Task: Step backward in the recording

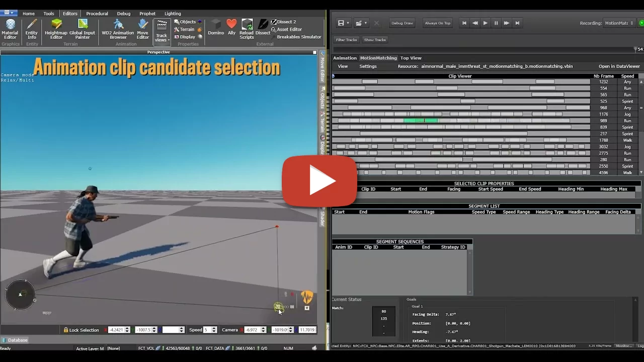Action: (x=475, y=23)
